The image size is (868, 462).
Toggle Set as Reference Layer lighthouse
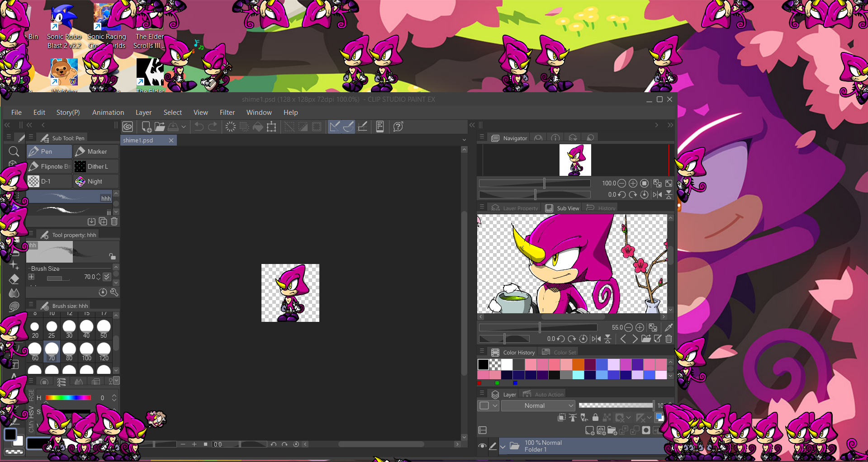point(573,418)
